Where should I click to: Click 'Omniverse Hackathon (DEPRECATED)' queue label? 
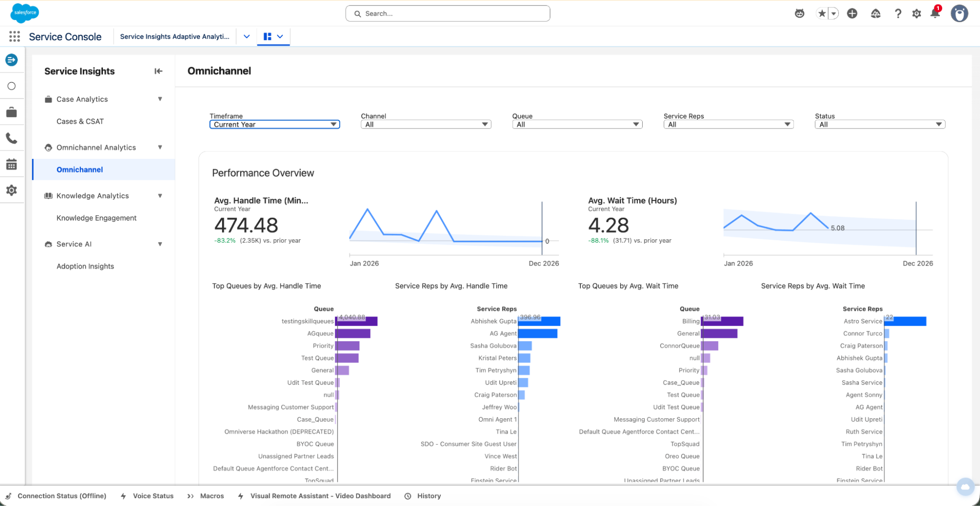coord(279,432)
